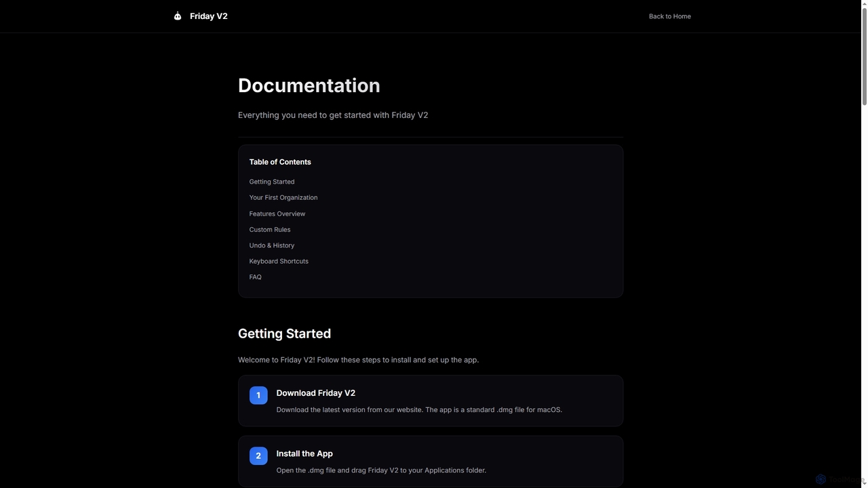Click the Table of Contents heading

(x=280, y=162)
